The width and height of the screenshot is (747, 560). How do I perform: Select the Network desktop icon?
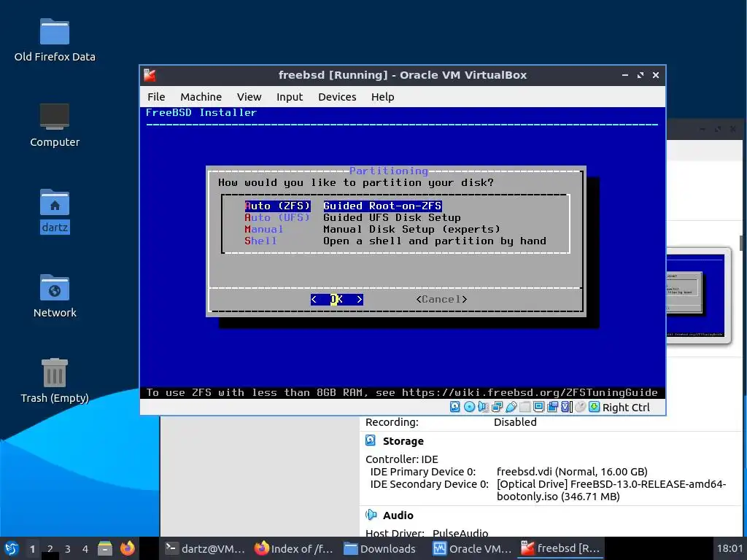(54, 288)
